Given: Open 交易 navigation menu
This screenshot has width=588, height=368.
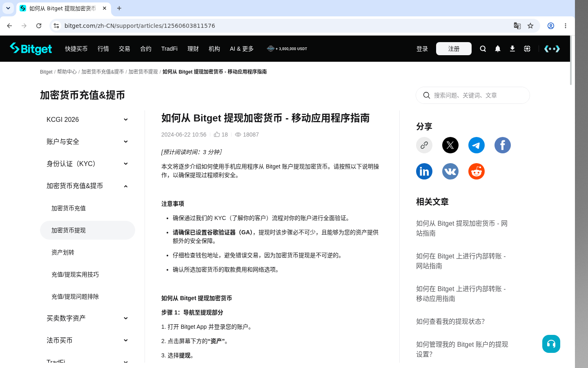Looking at the screenshot, I should 125,49.
